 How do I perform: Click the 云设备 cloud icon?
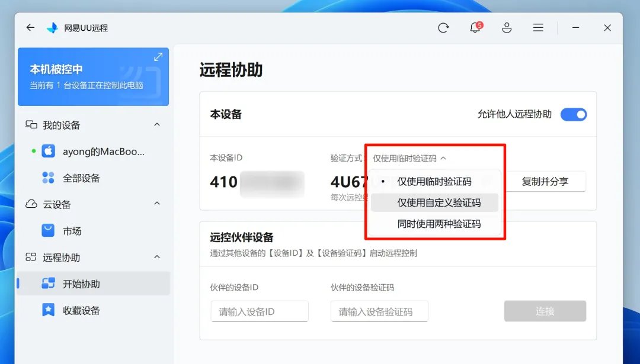coord(31,204)
